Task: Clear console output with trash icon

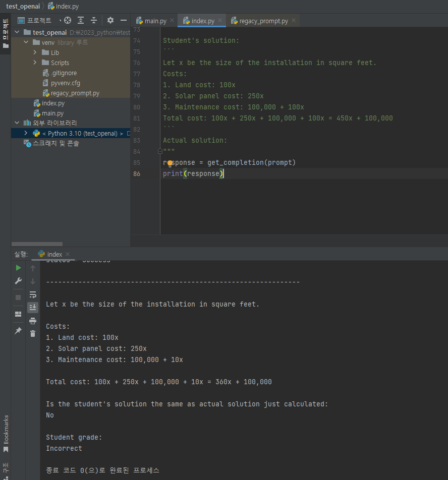Action: [x=33, y=334]
